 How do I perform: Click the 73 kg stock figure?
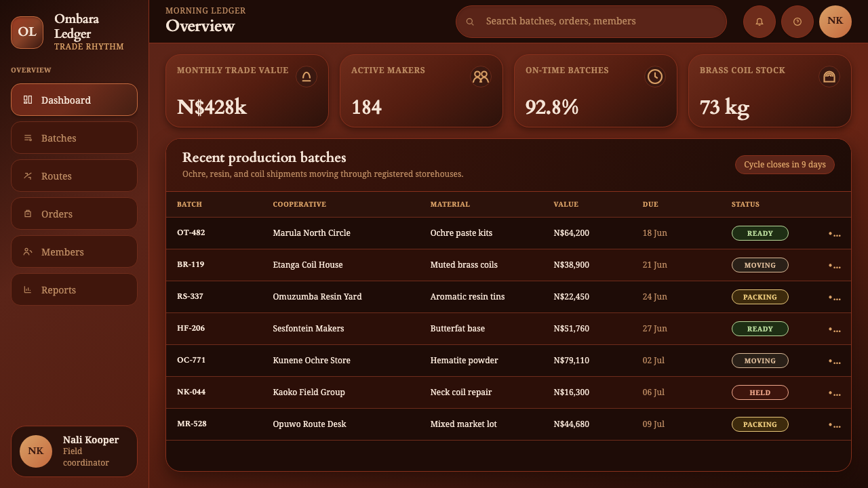[724, 108]
